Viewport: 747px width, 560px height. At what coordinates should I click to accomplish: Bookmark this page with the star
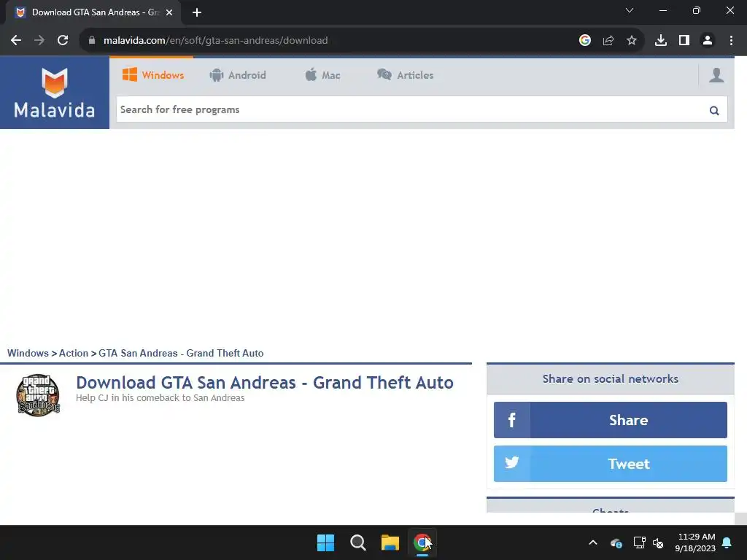click(632, 41)
